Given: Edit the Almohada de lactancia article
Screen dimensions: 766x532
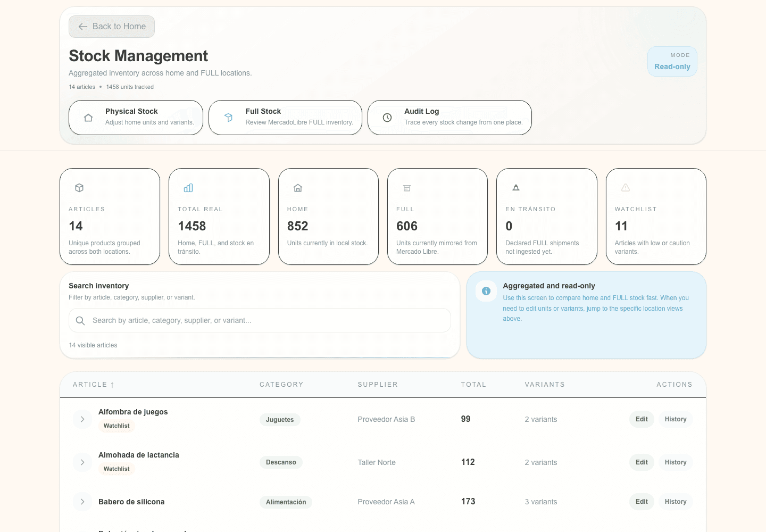Looking at the screenshot, I should coord(642,462).
